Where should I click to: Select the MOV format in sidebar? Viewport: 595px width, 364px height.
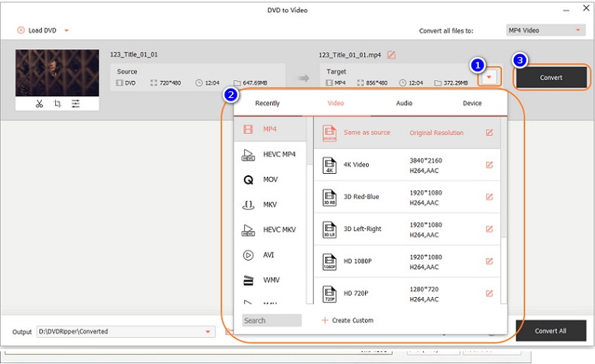270,180
